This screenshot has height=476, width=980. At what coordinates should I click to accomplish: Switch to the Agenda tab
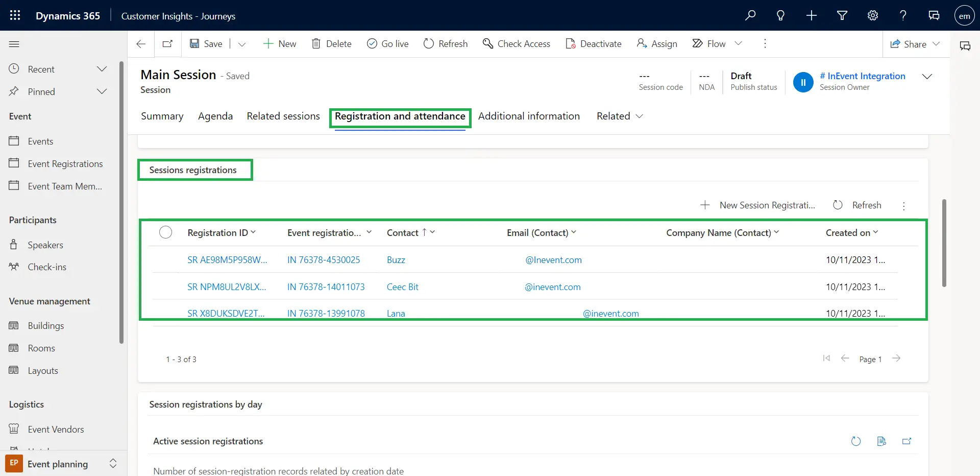click(x=215, y=116)
